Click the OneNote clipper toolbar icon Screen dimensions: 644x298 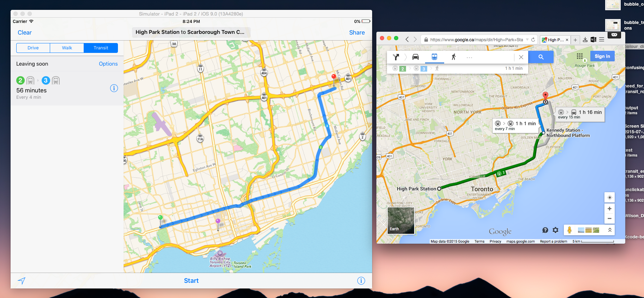594,39
